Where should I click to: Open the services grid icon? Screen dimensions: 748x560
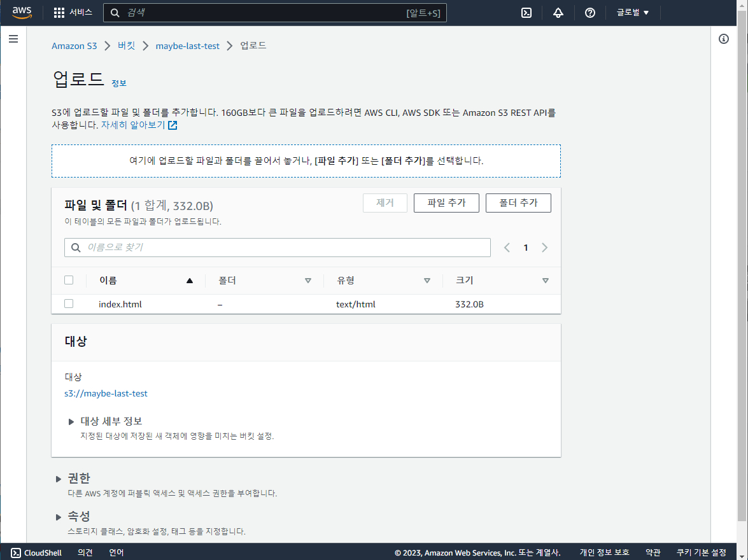(59, 13)
